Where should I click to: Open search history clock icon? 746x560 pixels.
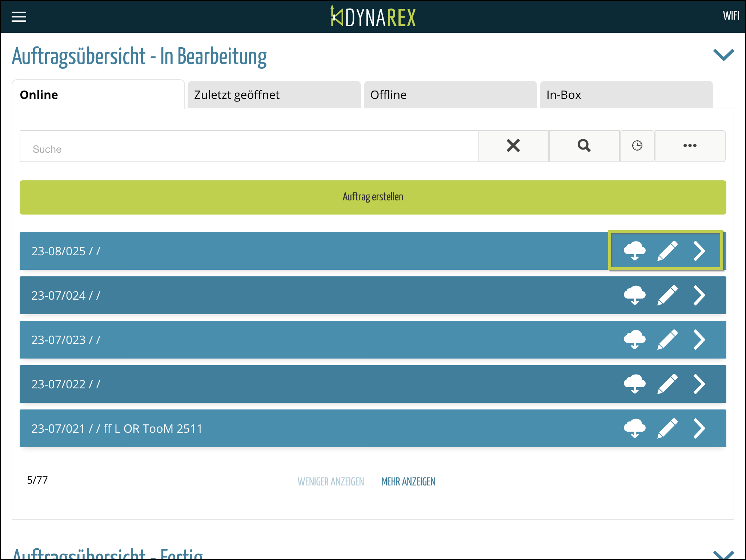637,146
